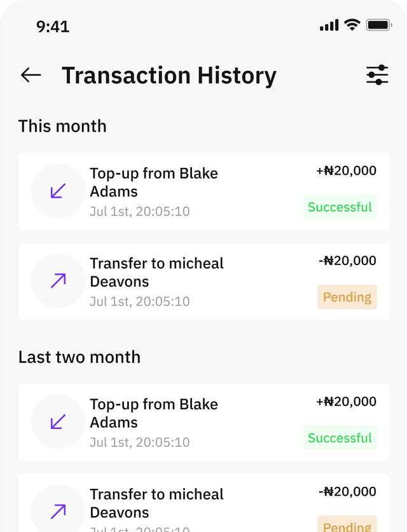The height and width of the screenshot is (532, 407).
Task: Click outgoing arrow icon under This month
Action: pos(58,280)
